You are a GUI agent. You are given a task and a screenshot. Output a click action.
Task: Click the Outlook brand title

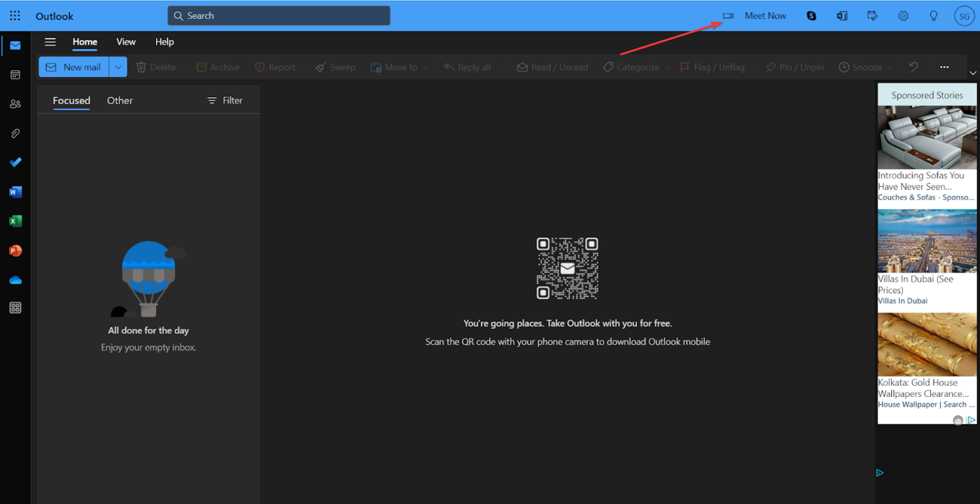[x=54, y=16]
